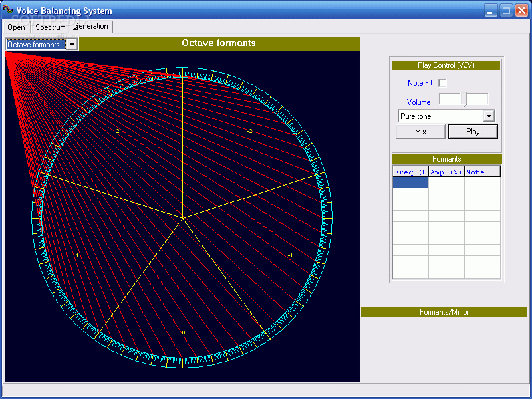This screenshot has width=532, height=399.
Task: Click the Note column header
Action: tap(482, 172)
